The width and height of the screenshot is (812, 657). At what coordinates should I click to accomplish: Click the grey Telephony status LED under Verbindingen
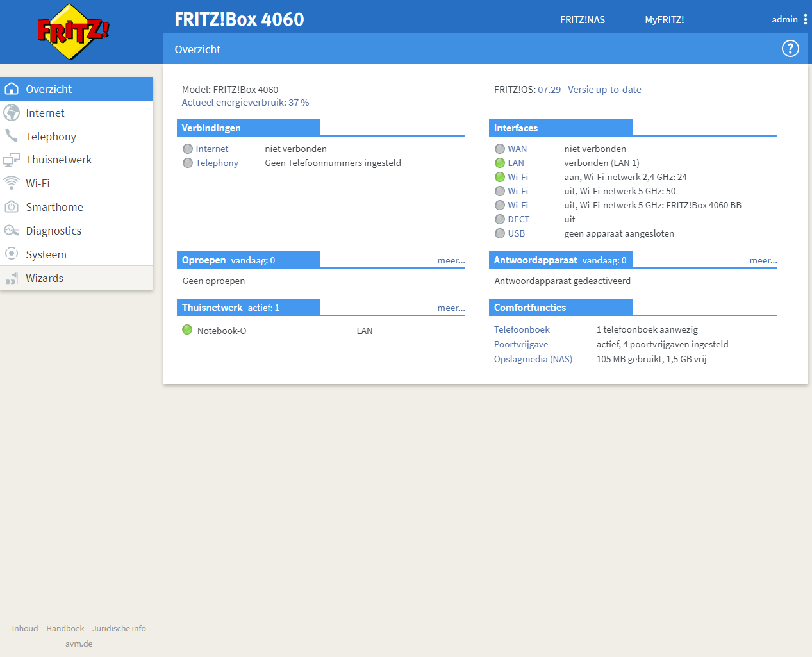click(x=188, y=163)
